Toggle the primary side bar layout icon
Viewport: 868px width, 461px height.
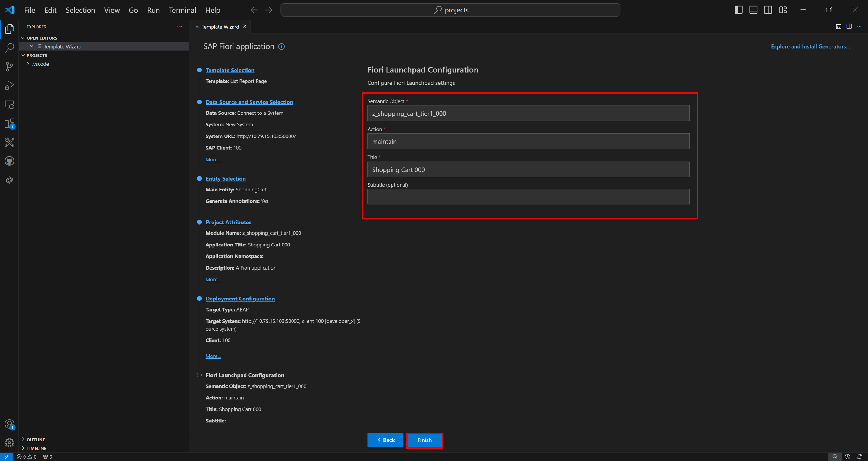[x=738, y=10]
